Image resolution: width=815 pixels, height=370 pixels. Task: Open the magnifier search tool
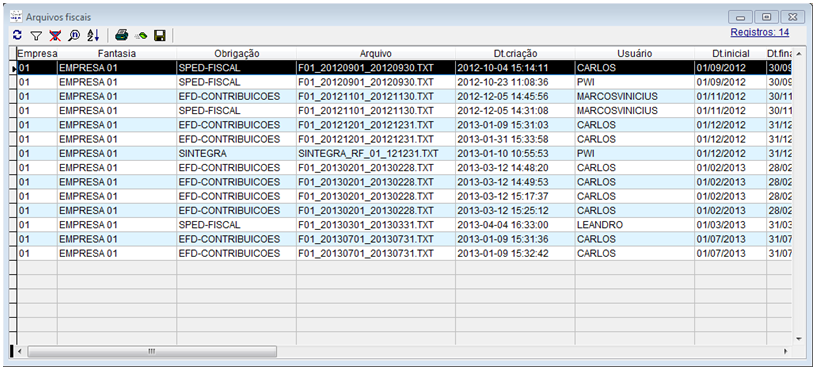[73, 35]
